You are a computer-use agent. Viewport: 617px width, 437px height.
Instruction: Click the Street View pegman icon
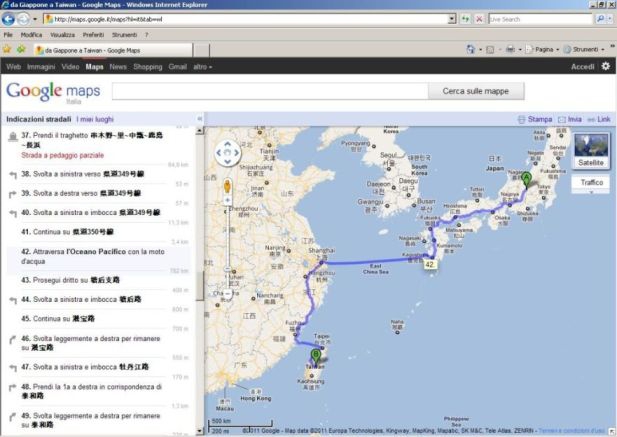pos(227,186)
